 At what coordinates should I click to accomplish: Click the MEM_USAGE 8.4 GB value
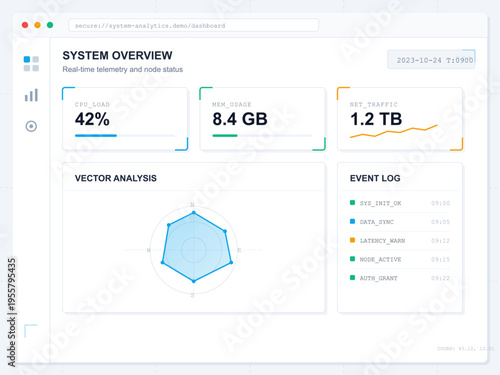coord(240,119)
